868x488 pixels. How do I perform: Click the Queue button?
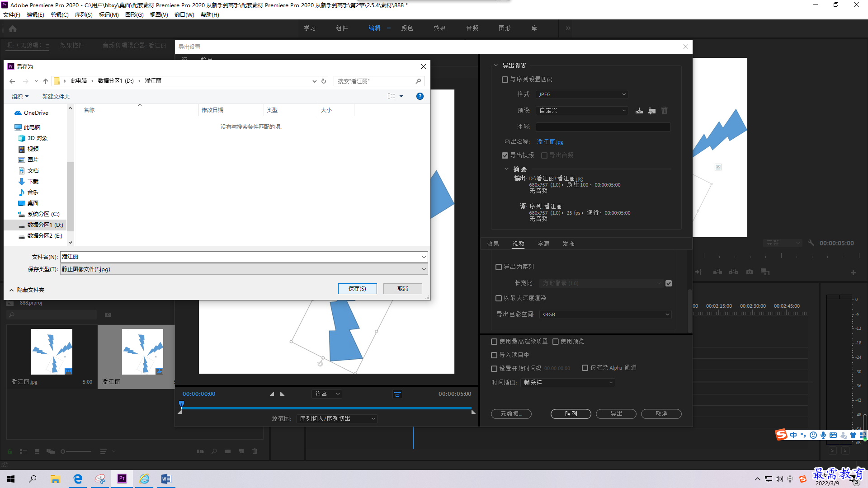(x=571, y=414)
